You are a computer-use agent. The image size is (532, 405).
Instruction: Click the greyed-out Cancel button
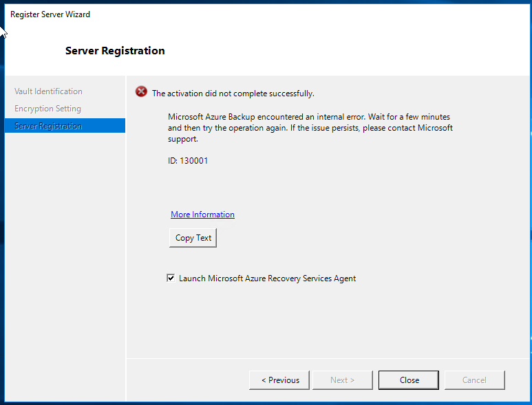point(474,380)
